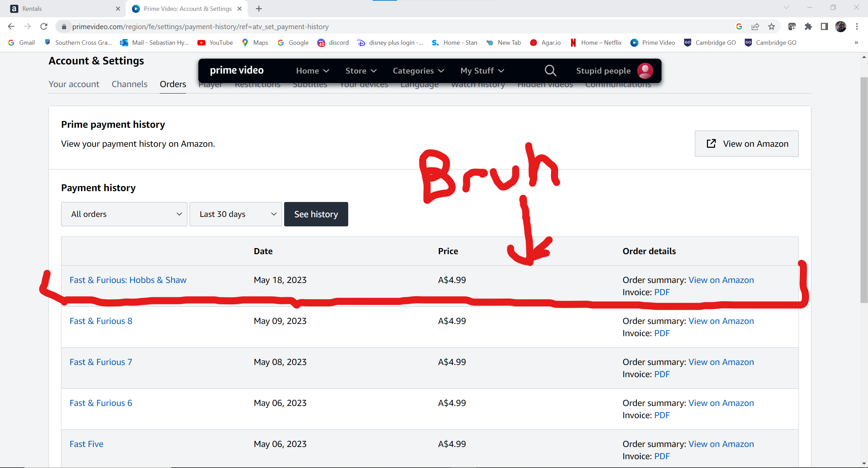This screenshot has width=868, height=468.
Task: Expand the My Stuff menu
Action: [x=482, y=70]
